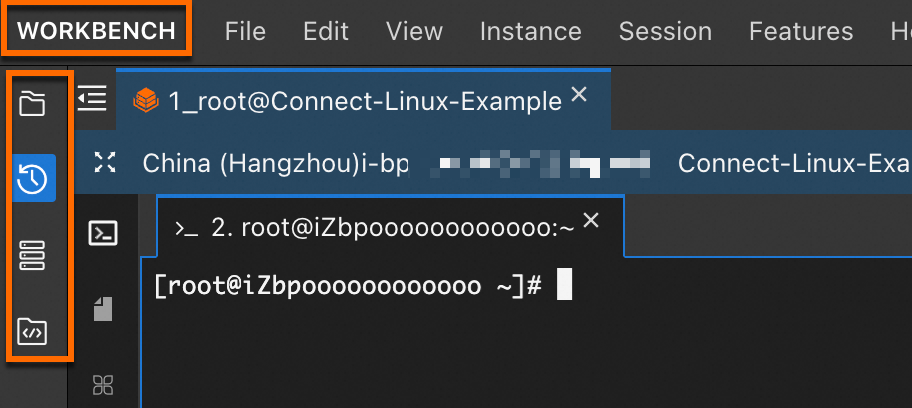Open the terminal panel icon
The image size is (912, 408).
coord(103,233)
